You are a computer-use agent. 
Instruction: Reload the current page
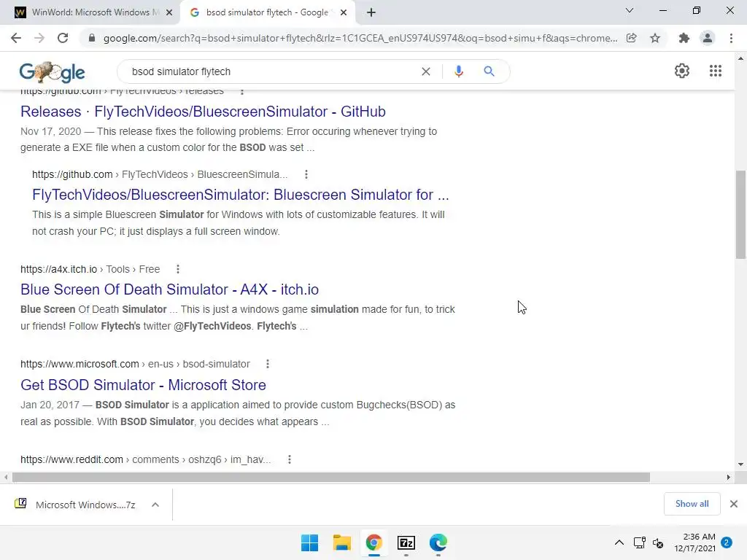(63, 38)
